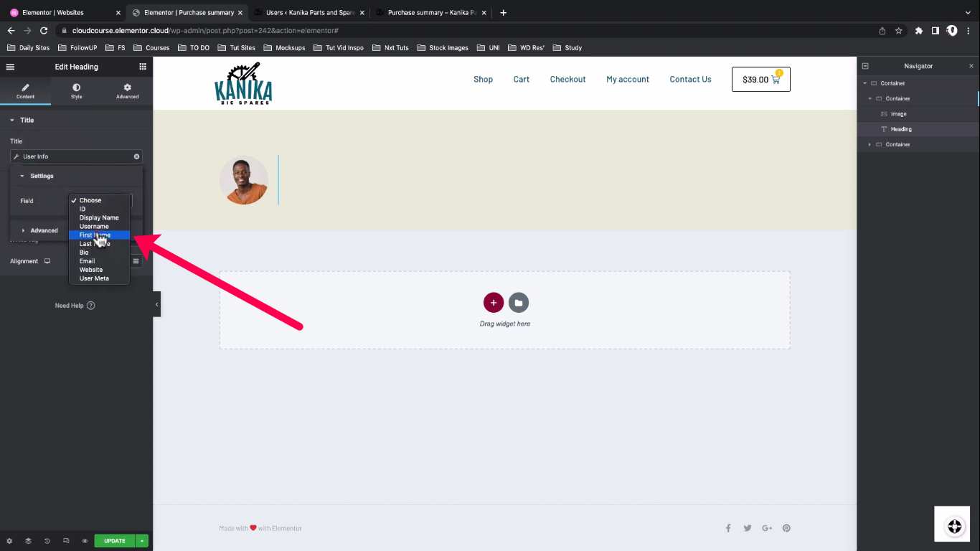Expand the last Container in Navigator
Viewport: 980px width, 551px height.
pos(870,145)
